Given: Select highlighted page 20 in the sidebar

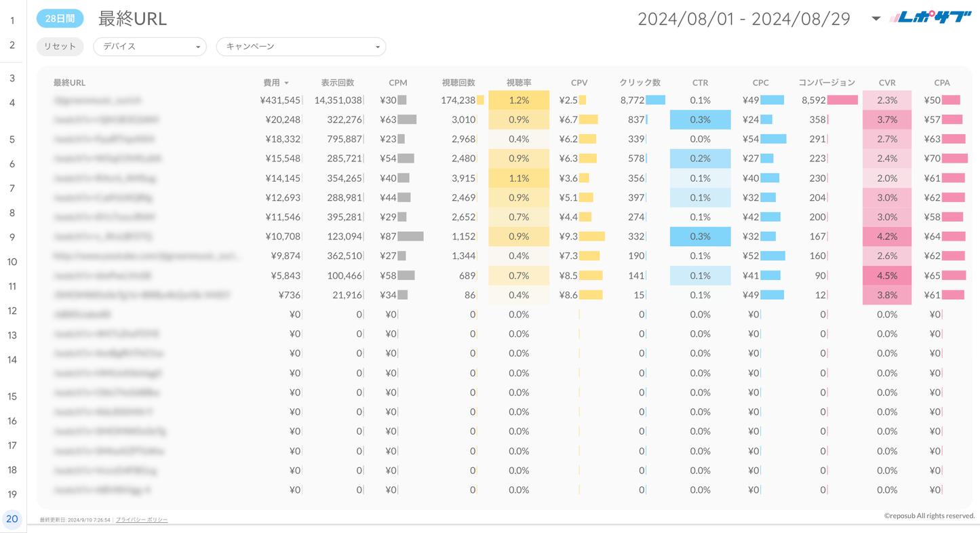Looking at the screenshot, I should (12, 519).
